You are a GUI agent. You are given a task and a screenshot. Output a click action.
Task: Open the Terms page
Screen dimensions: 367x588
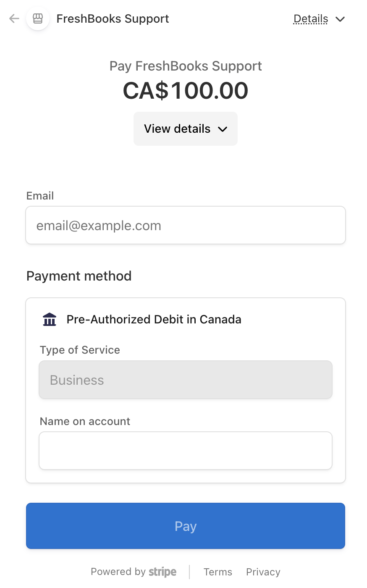[218, 572]
